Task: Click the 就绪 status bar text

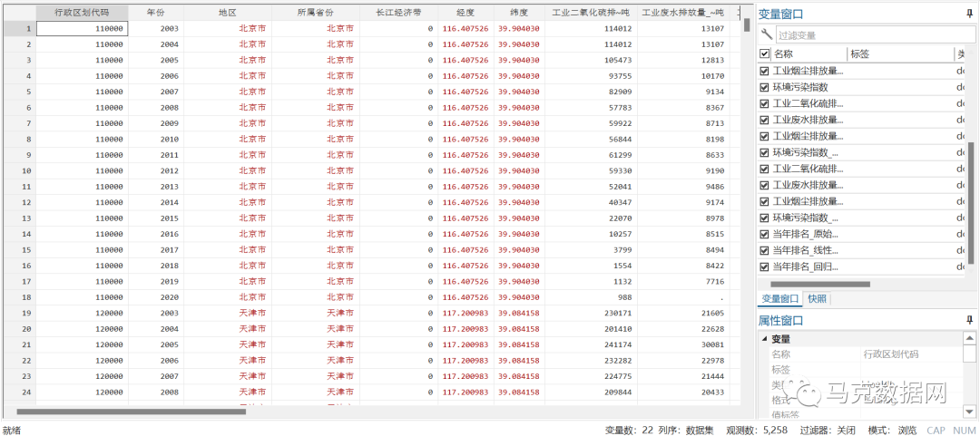Action: pyautogui.click(x=12, y=430)
